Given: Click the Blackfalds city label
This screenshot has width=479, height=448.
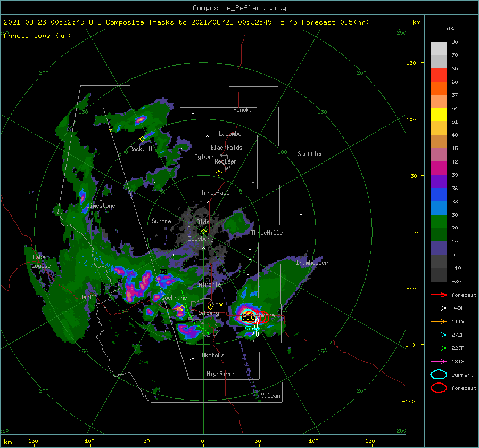Looking at the screenshot, I should [x=226, y=148].
